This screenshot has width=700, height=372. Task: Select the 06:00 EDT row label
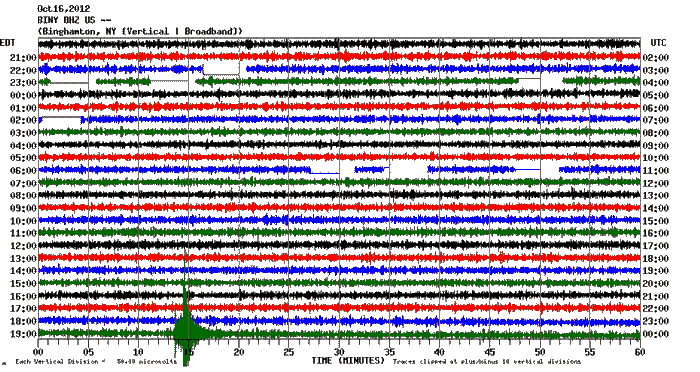click(23, 171)
